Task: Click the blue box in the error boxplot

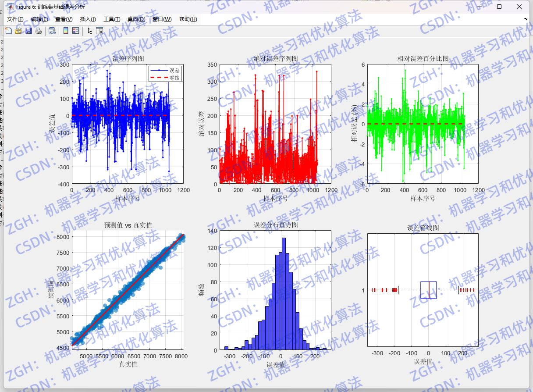Action: [428, 290]
